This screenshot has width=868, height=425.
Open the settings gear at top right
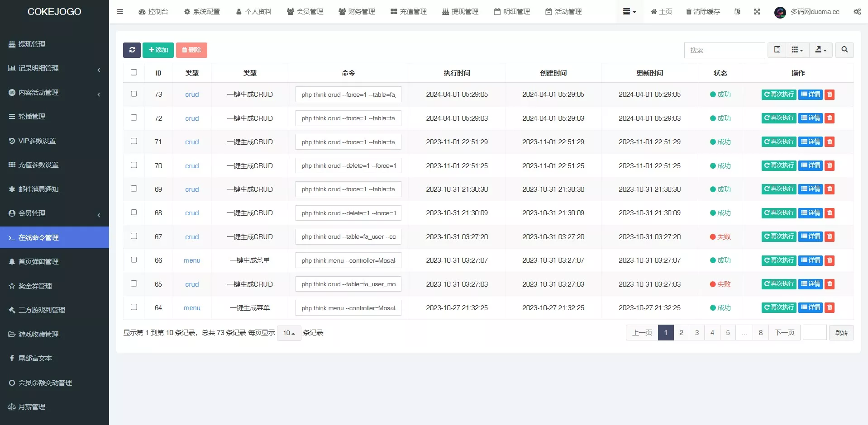coord(857,12)
